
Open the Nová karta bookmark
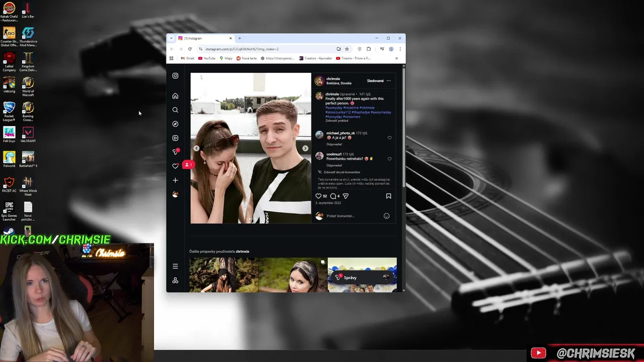(246, 58)
